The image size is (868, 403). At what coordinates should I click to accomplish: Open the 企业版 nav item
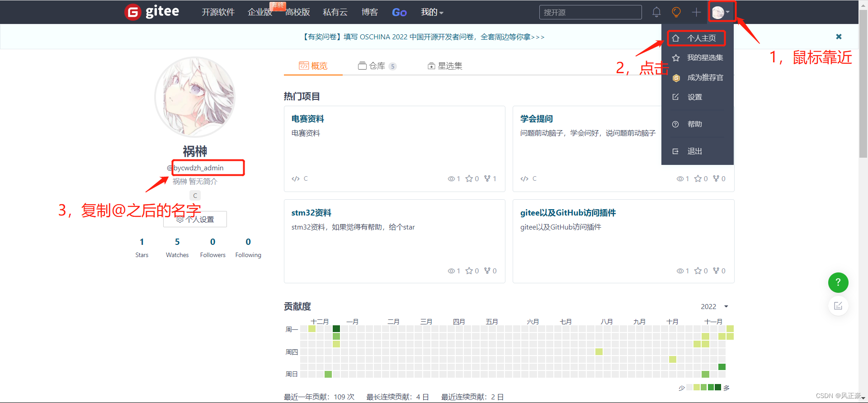coord(260,12)
